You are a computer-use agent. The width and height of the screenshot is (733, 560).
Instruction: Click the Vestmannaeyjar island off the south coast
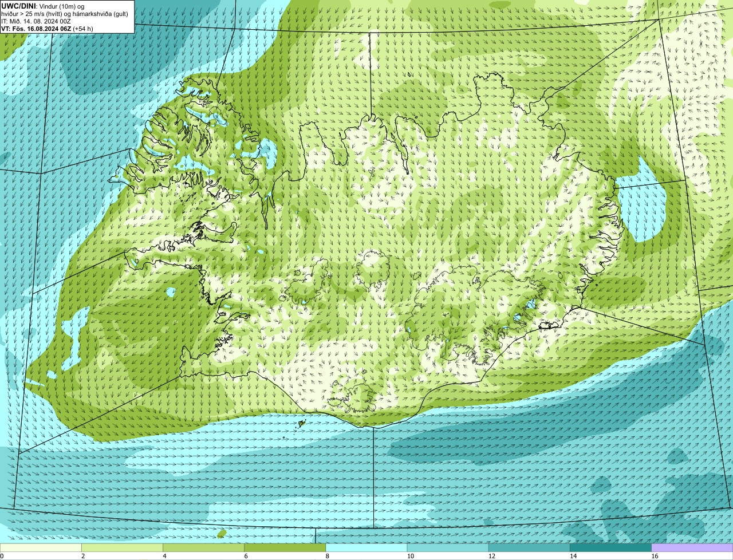pyautogui.click(x=302, y=424)
